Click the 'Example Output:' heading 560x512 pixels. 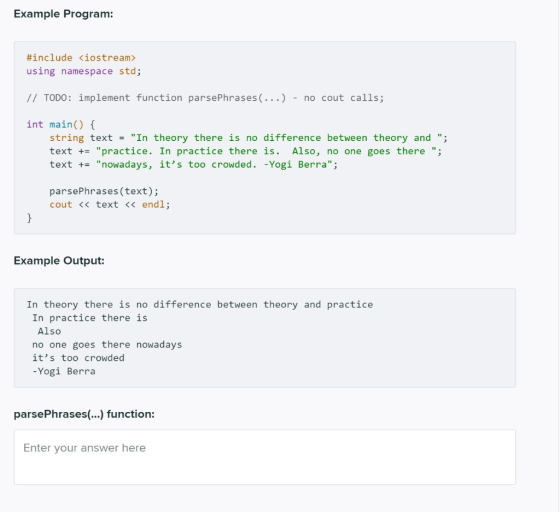tap(59, 261)
